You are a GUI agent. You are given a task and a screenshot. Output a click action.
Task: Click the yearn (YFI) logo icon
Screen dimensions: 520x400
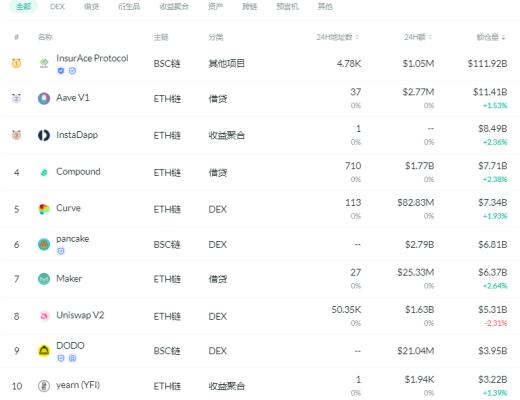tap(44, 386)
